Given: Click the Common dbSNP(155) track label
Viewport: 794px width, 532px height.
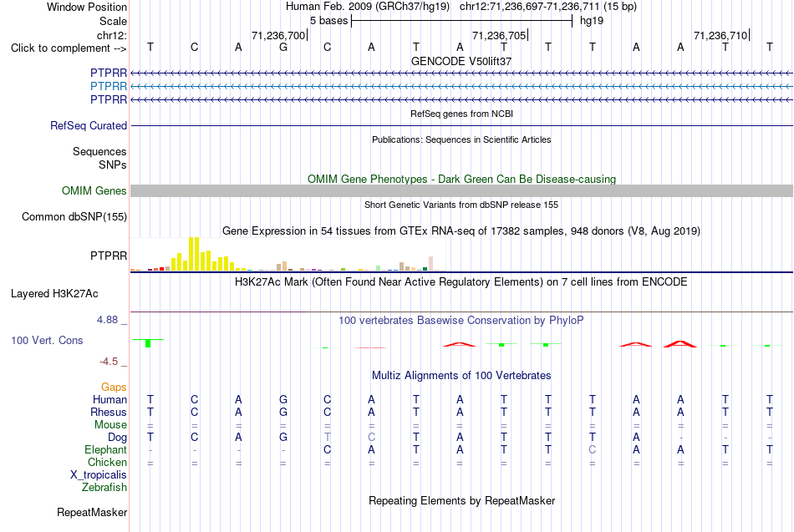Looking at the screenshot, I should tap(74, 216).
